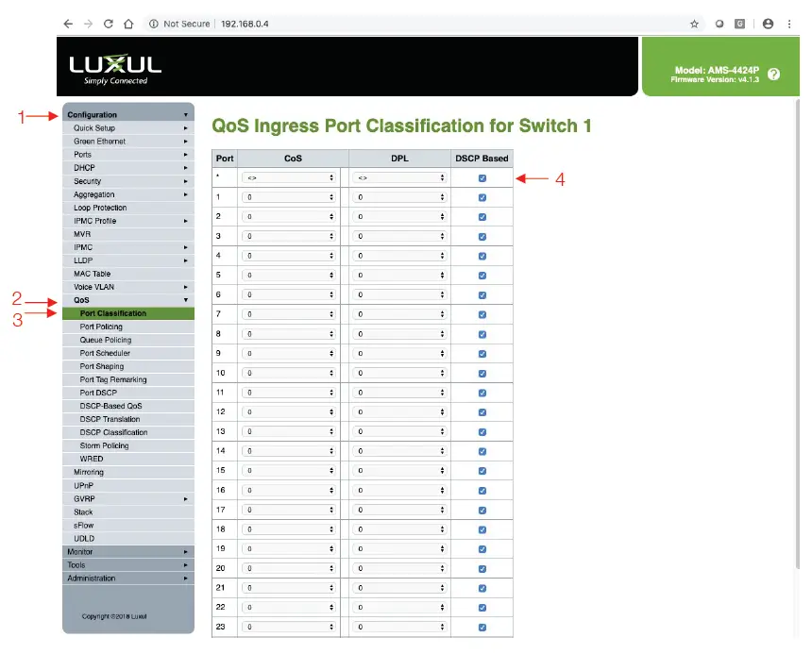Open the help icon next to the model info

click(774, 74)
